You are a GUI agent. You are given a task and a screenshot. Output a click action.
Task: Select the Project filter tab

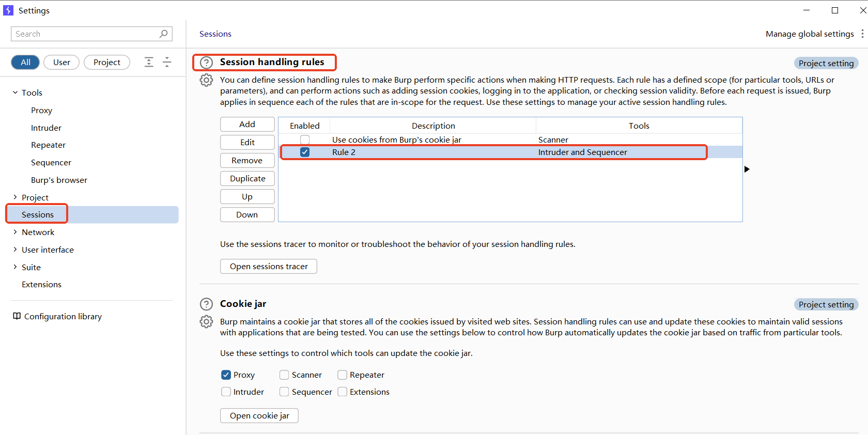pos(107,62)
